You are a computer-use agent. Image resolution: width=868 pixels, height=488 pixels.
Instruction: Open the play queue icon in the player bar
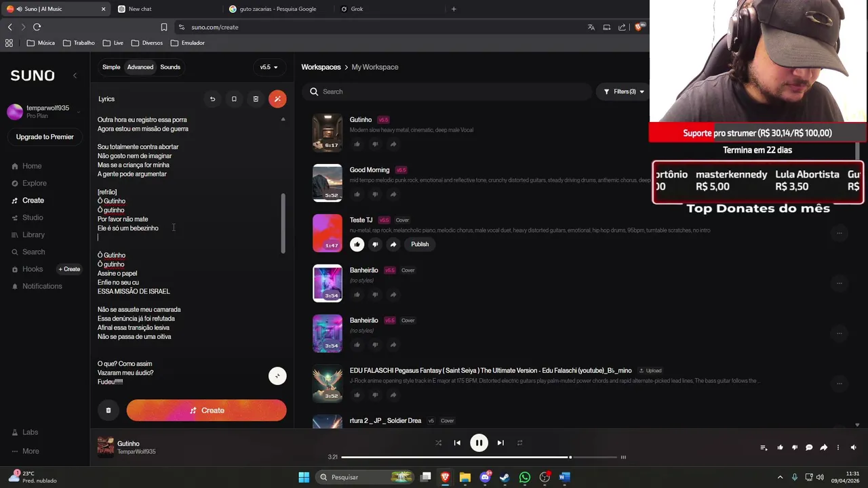coord(764,447)
